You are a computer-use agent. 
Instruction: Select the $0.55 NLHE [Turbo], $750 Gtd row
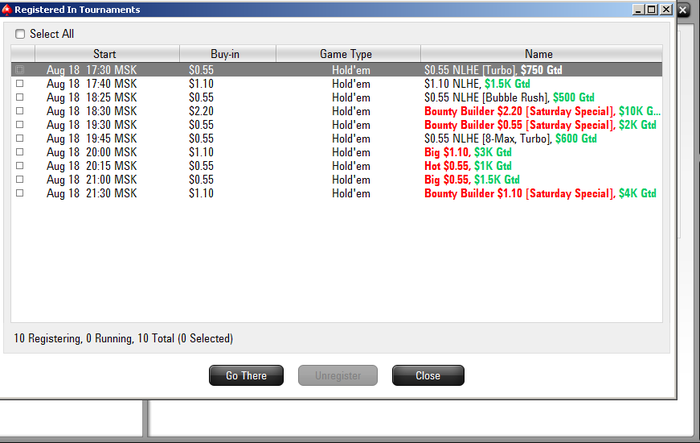[337, 70]
